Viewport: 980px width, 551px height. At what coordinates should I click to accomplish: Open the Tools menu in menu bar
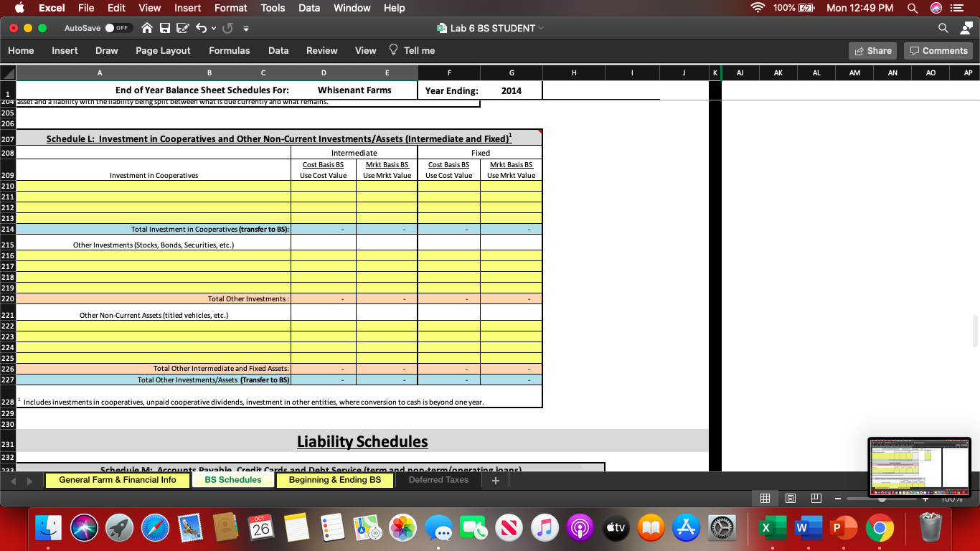click(x=273, y=8)
